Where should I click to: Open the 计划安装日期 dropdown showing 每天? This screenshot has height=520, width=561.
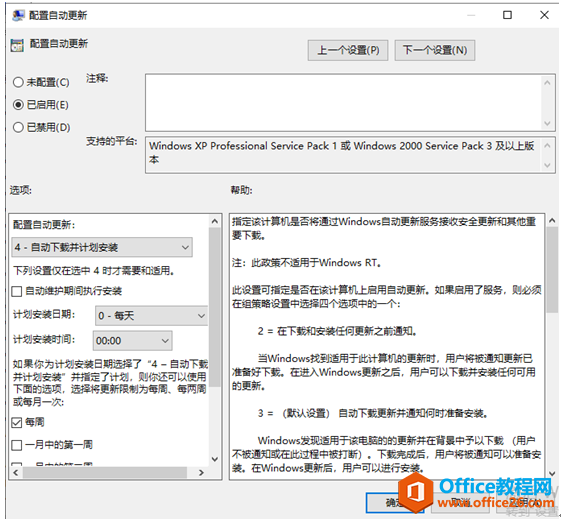click(x=151, y=316)
